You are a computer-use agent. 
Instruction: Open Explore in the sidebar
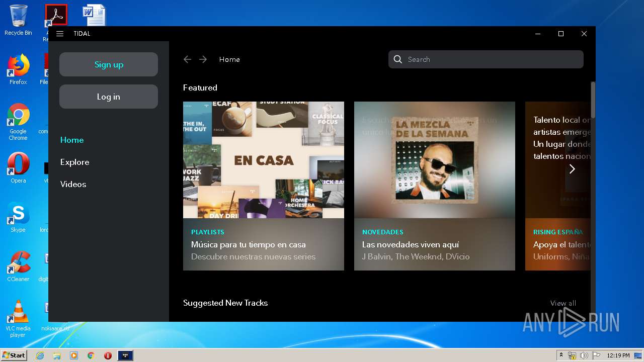pos(74,162)
